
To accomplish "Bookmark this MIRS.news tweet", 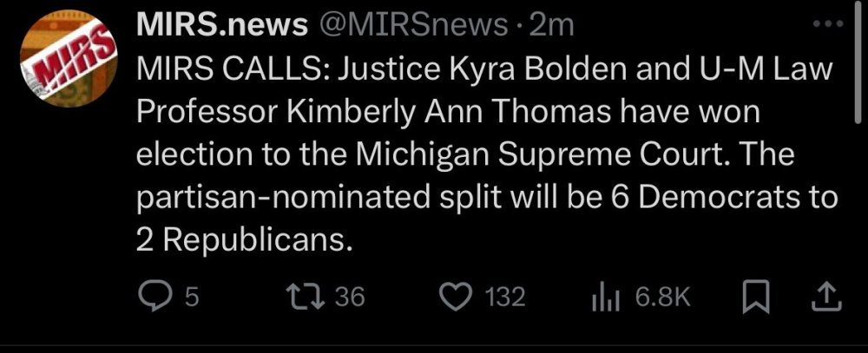I will pyautogui.click(x=758, y=297).
